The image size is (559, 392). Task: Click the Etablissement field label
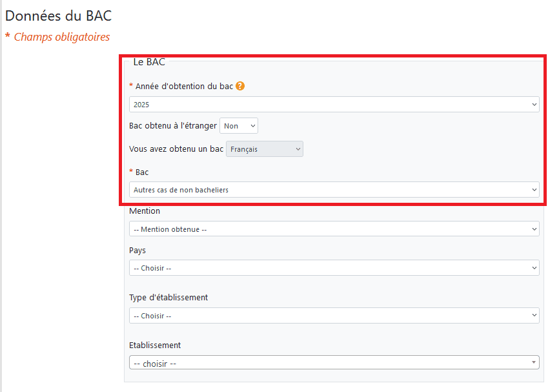coord(155,346)
